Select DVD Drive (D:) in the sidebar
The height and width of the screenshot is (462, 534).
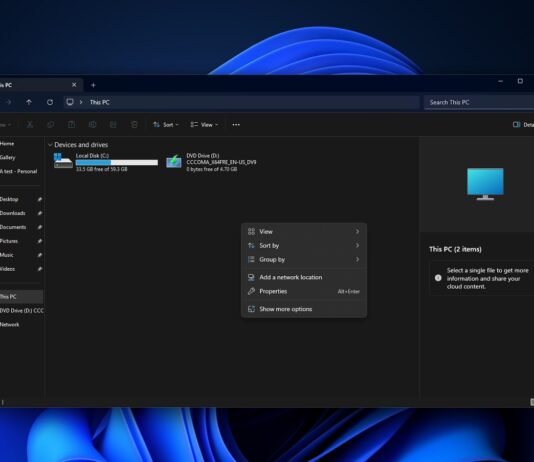[21, 310]
